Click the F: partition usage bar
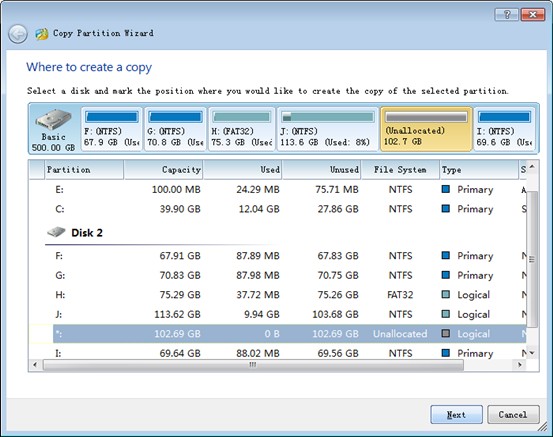This screenshot has width=553, height=437. pyautogui.click(x=111, y=117)
